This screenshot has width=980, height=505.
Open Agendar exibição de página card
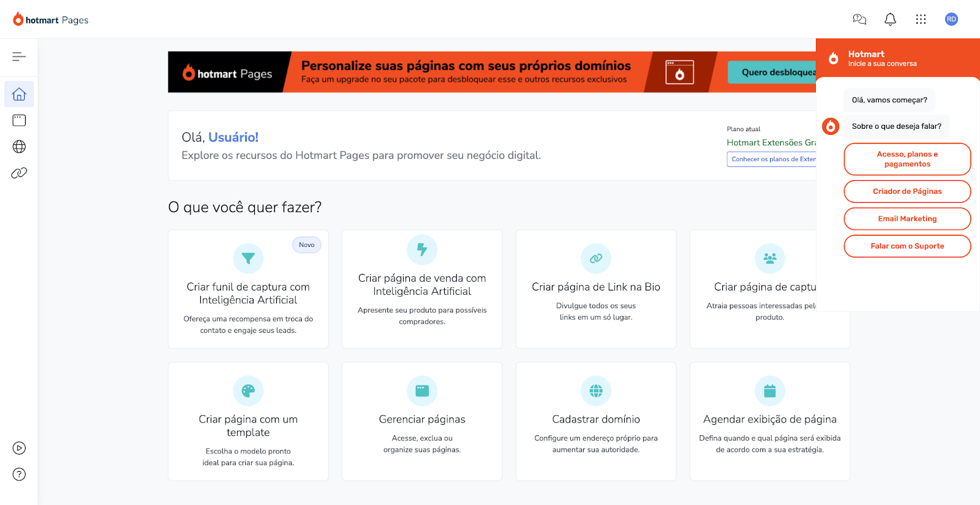(770, 422)
